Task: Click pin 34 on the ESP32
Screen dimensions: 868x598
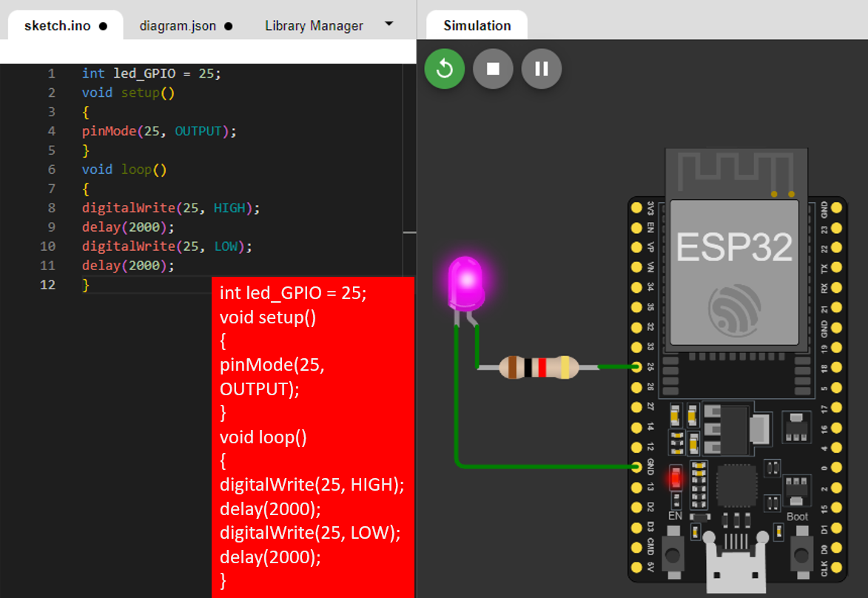Action: click(636, 287)
